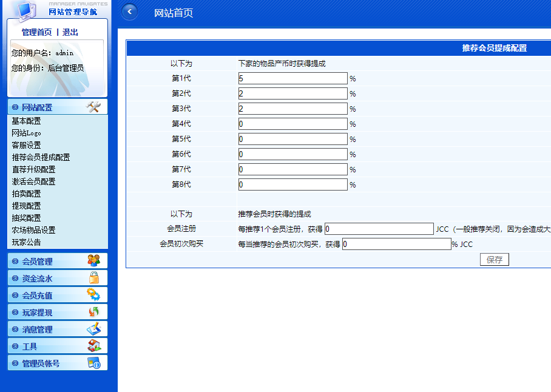Open 抽奖配置 in the sidebar

[x=26, y=218]
